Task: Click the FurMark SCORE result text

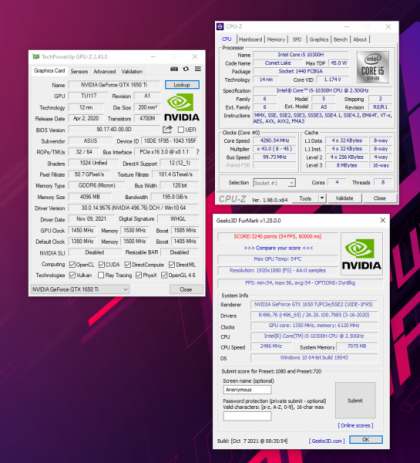Action: click(x=278, y=237)
